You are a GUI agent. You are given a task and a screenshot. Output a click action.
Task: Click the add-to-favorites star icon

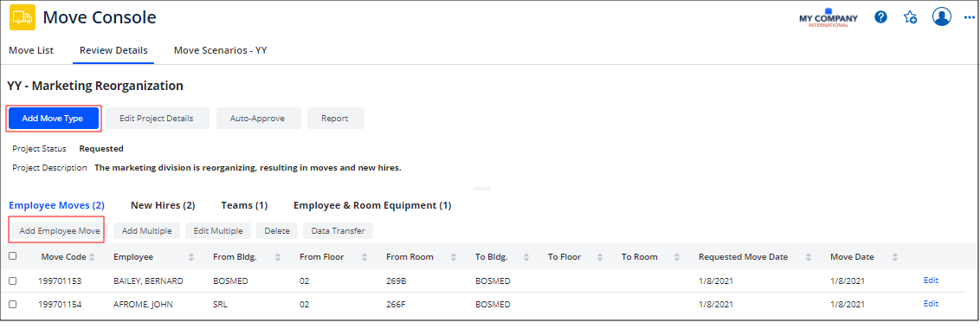pyautogui.click(x=910, y=17)
